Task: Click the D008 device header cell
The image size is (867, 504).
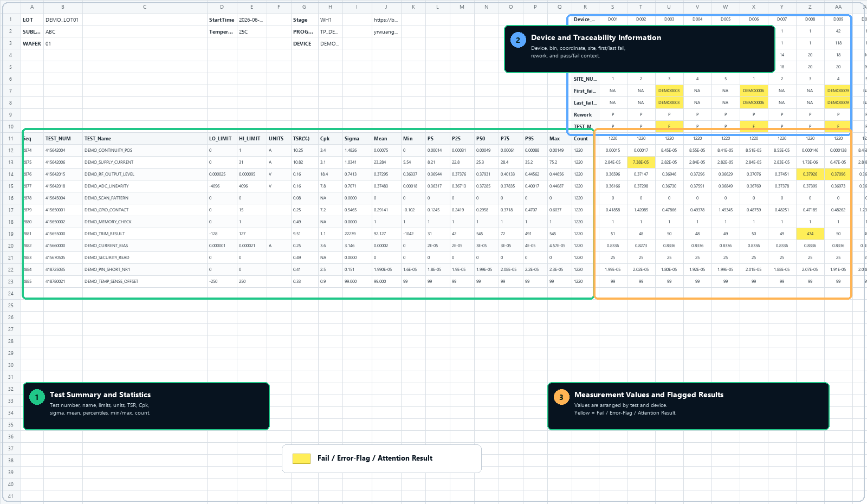Action: click(x=810, y=20)
